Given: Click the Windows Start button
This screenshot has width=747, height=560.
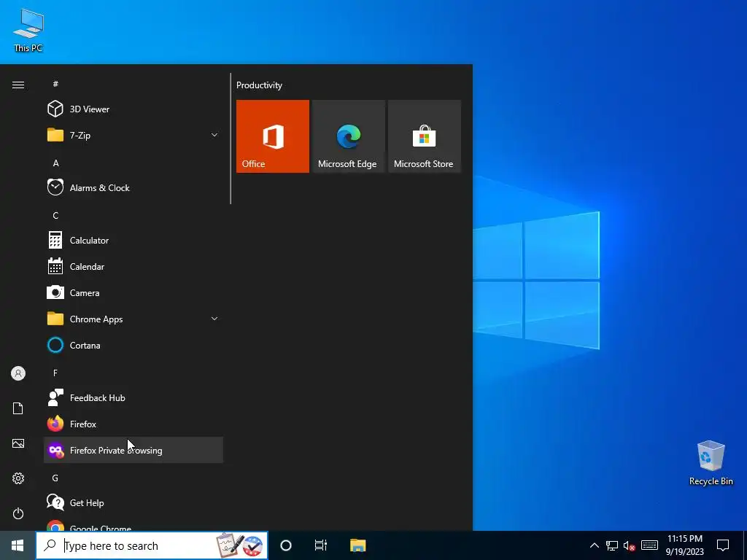Looking at the screenshot, I should point(18,545).
